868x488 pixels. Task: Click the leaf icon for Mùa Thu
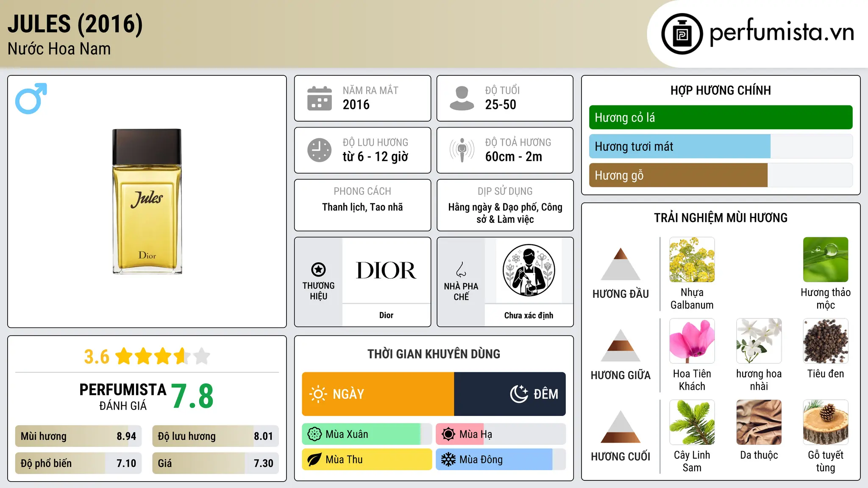tap(314, 460)
